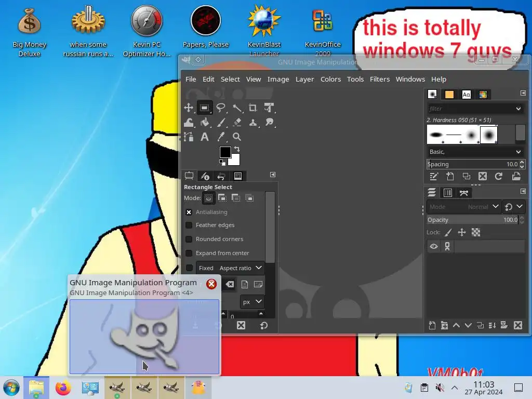Screen dimensions: 532x399
Task: Select the Hardness 050 brush thumbnail
Action: (x=489, y=135)
